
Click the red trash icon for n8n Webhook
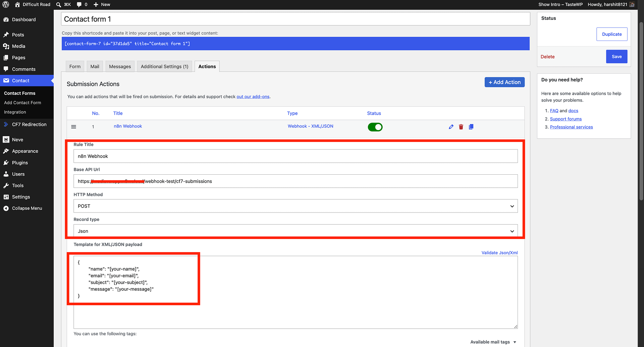tap(461, 127)
